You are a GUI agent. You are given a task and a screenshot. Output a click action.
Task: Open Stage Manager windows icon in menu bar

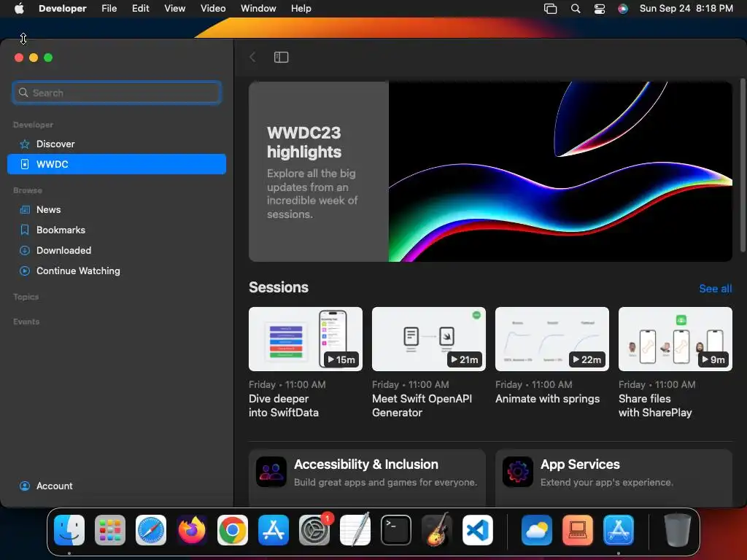coord(550,9)
